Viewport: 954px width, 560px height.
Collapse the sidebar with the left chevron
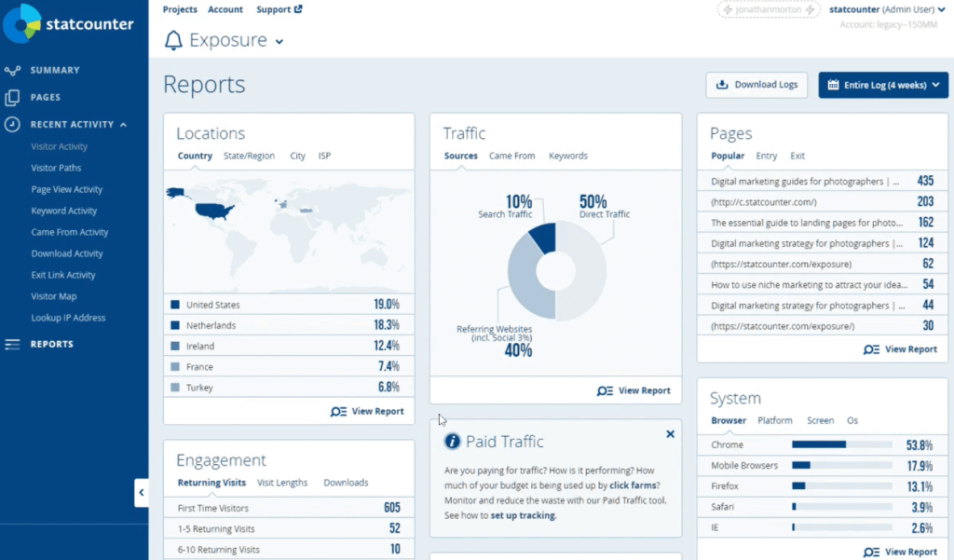[142, 492]
